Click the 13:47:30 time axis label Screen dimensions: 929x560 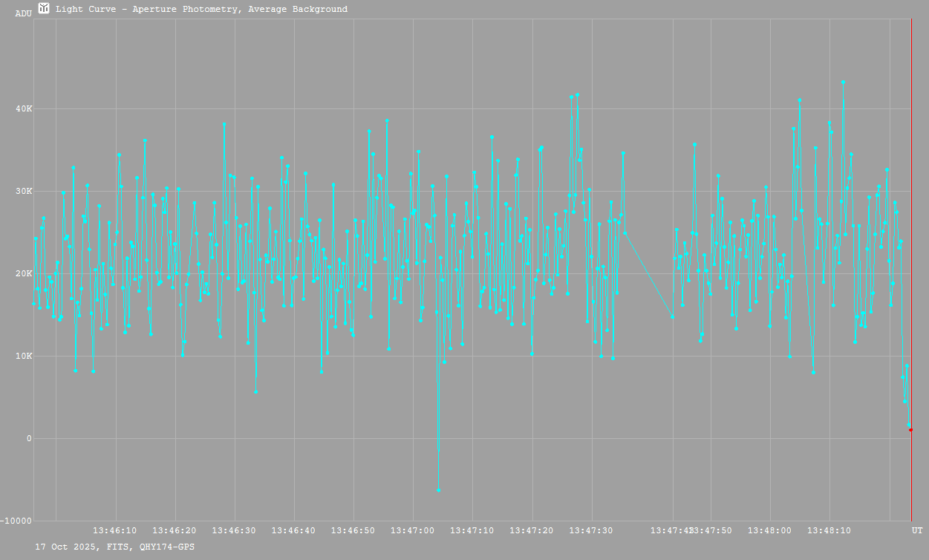coord(591,530)
